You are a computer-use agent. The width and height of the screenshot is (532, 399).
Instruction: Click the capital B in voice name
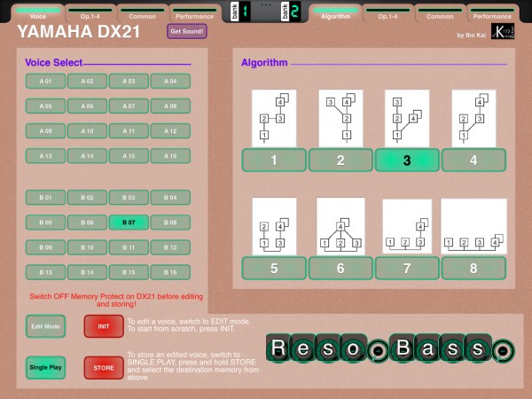point(403,348)
